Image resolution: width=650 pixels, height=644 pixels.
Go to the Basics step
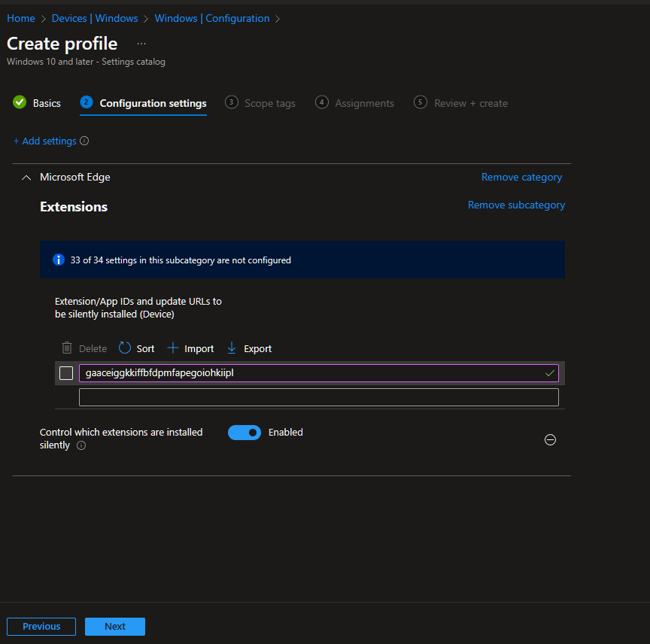[x=47, y=103]
